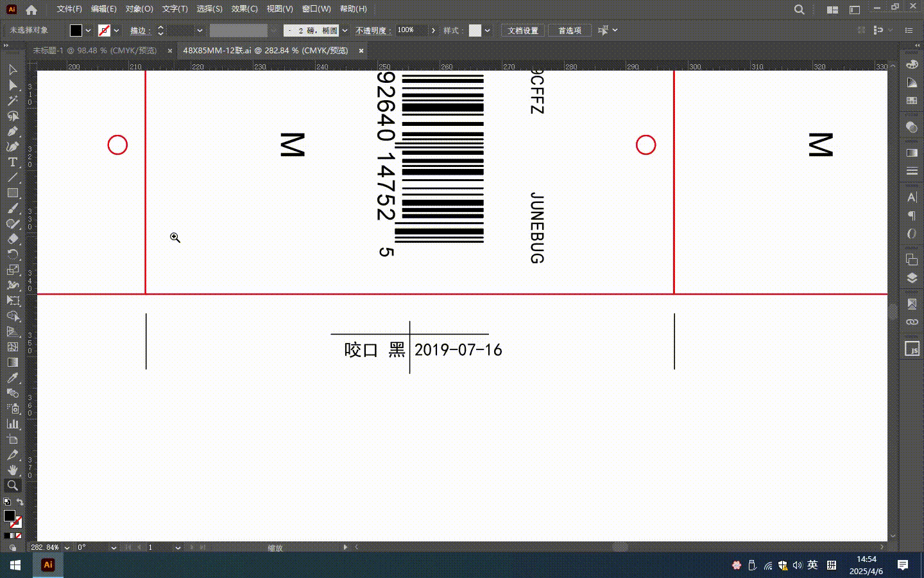The image size is (924, 578).
Task: Expand the opacity slider arrow
Action: click(x=433, y=30)
